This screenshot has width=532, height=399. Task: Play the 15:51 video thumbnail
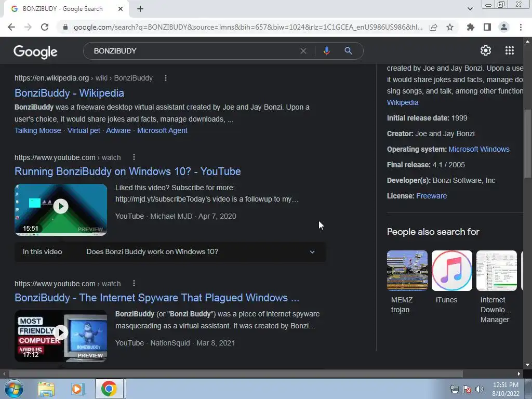point(61,210)
